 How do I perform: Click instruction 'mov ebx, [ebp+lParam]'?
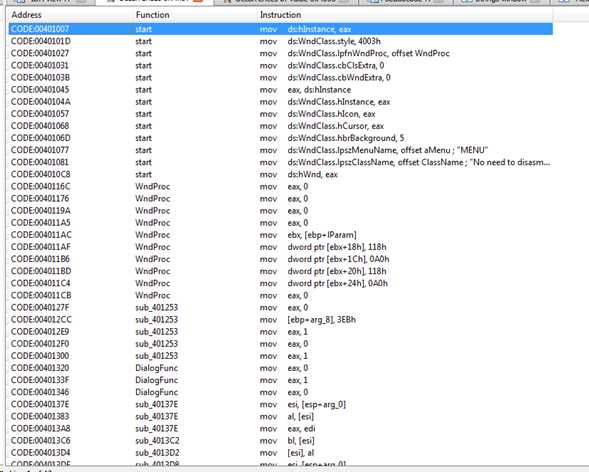(308, 235)
